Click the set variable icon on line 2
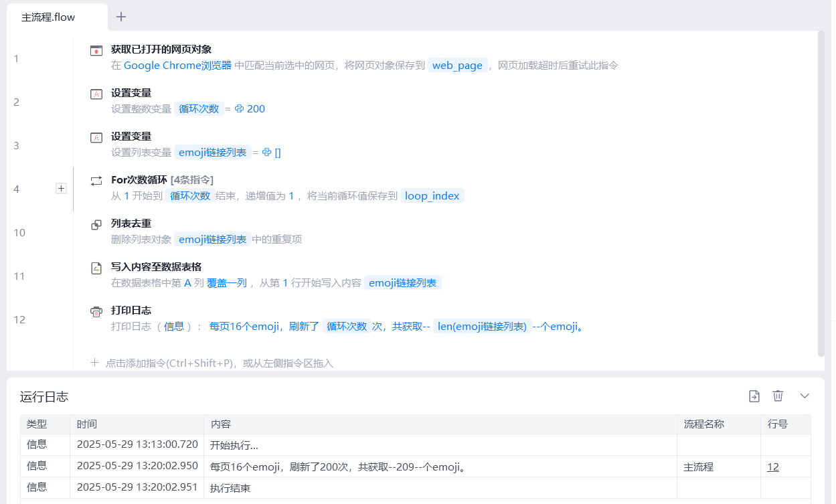This screenshot has width=836, height=504. [96, 94]
